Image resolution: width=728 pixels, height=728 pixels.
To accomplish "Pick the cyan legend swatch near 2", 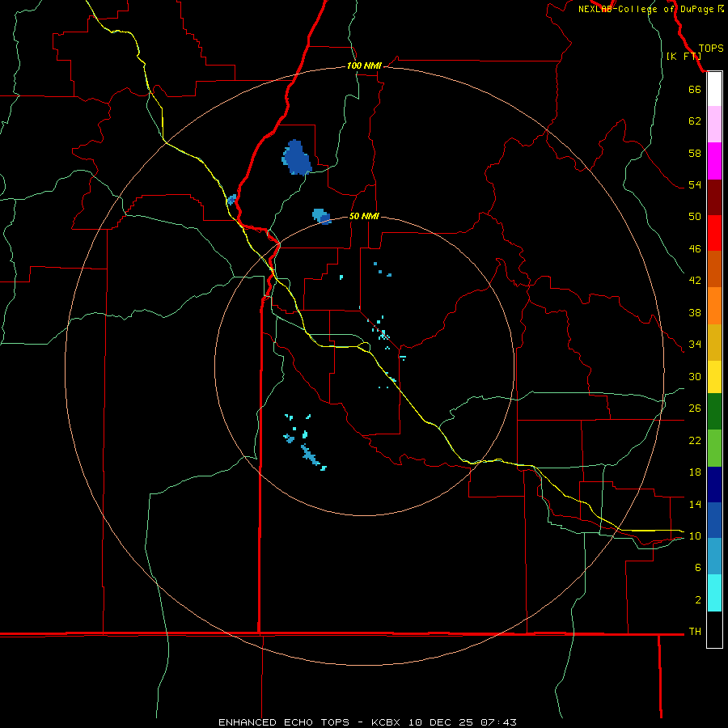I will (714, 593).
